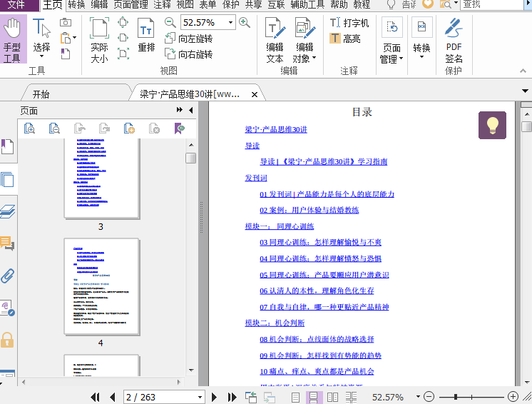
Task: Open the Protect ribbon tab
Action: click(231, 5)
